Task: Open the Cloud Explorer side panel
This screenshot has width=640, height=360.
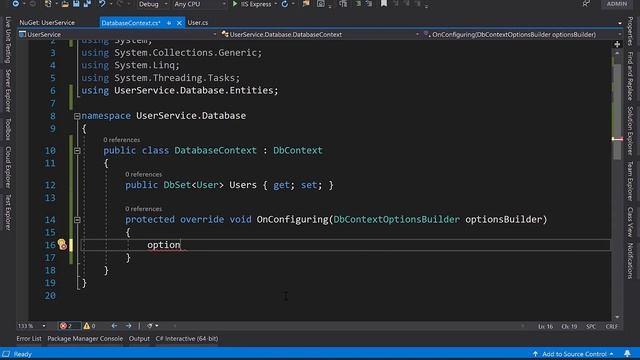Action: 8,167
